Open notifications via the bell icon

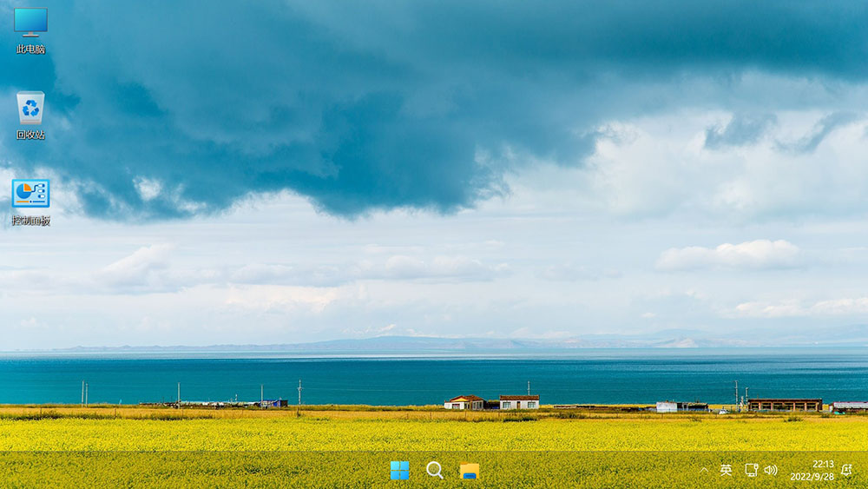pyautogui.click(x=846, y=470)
